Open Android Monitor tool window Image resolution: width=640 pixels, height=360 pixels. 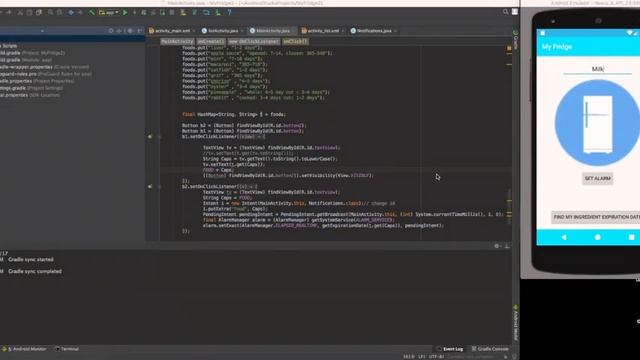pos(24,349)
